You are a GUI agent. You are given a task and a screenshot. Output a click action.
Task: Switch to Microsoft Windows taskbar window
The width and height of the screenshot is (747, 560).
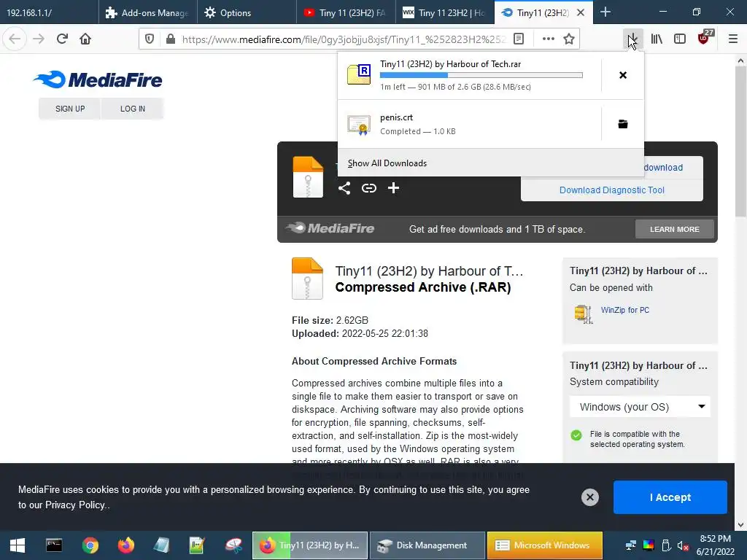pos(545,545)
